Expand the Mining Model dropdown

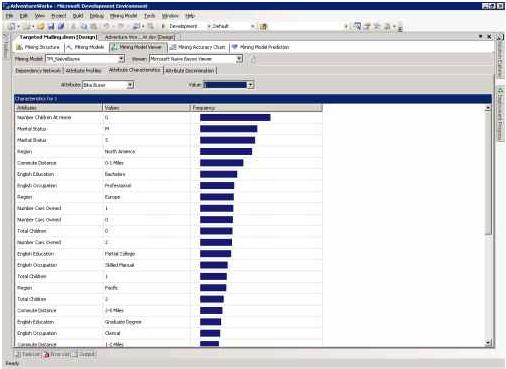point(121,59)
